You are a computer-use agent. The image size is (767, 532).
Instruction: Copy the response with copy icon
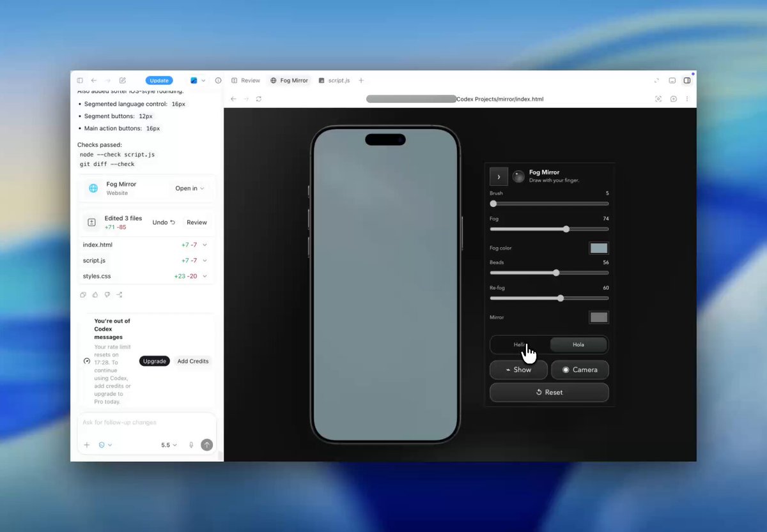click(x=83, y=295)
